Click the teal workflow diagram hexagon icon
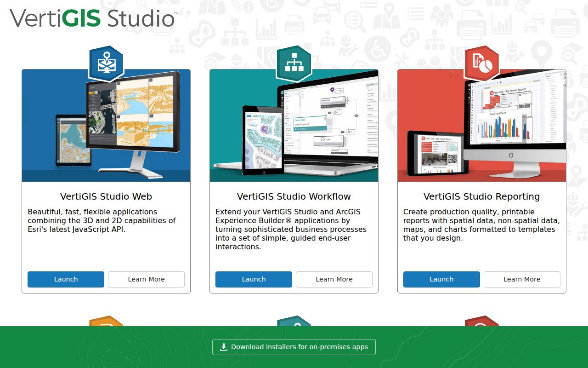Screen dimensions: 588x368 pos(294,63)
